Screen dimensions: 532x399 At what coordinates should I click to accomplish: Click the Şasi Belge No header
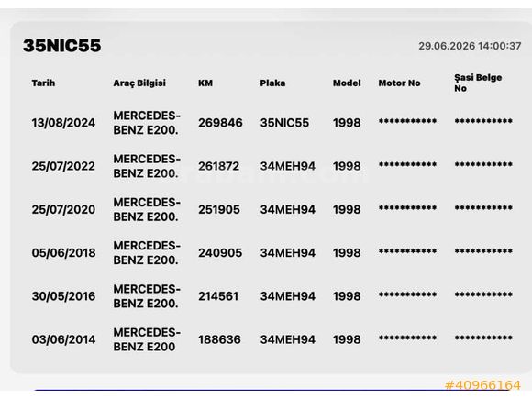[x=478, y=83]
